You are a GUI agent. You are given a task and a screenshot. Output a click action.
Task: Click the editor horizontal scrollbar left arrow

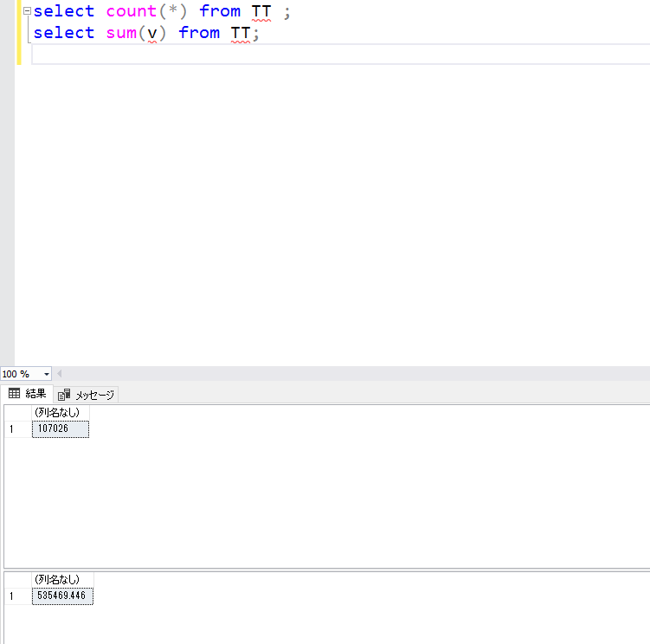(x=59, y=374)
